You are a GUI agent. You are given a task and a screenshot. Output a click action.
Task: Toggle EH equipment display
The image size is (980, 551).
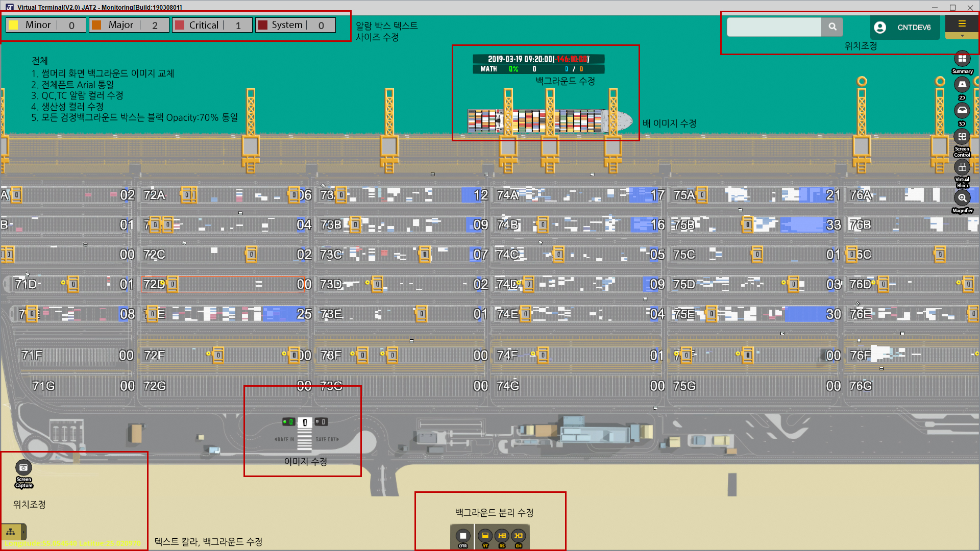(519, 536)
